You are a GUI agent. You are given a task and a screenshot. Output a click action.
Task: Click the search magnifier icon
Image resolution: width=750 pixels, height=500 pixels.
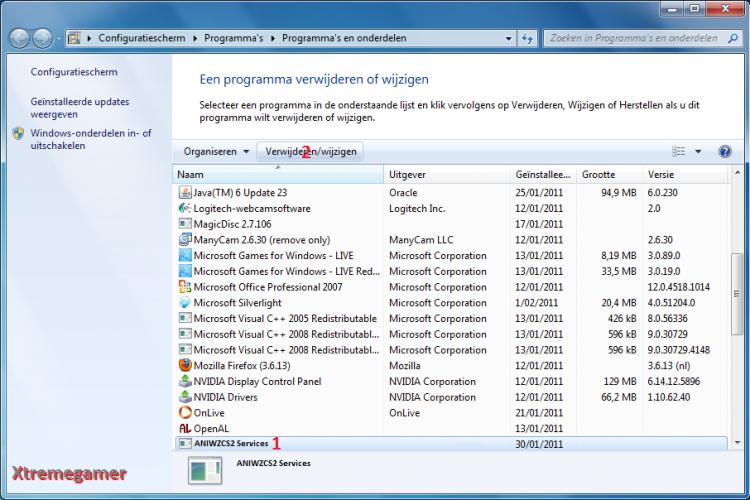(x=732, y=38)
